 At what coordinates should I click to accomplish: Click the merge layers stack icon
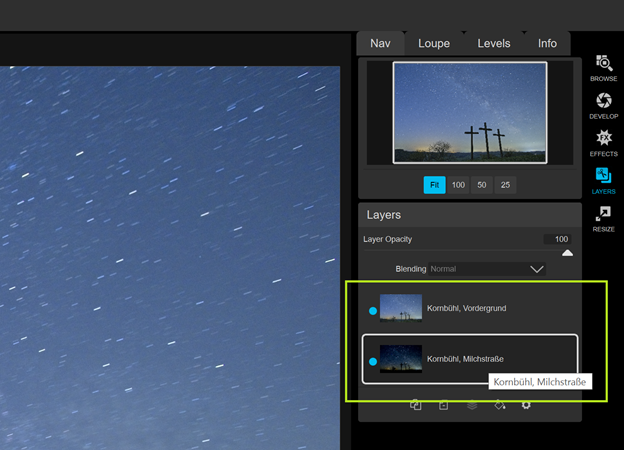(x=472, y=405)
